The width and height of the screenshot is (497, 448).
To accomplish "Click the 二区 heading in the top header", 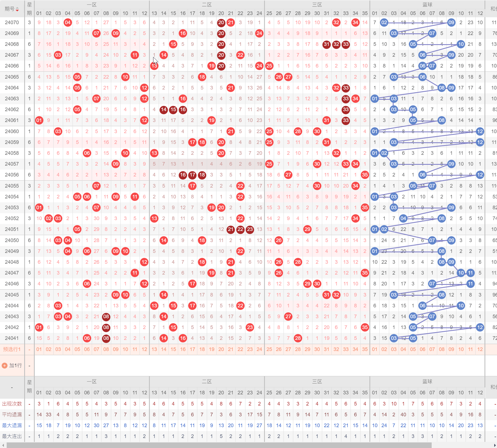I will click(x=207, y=4).
